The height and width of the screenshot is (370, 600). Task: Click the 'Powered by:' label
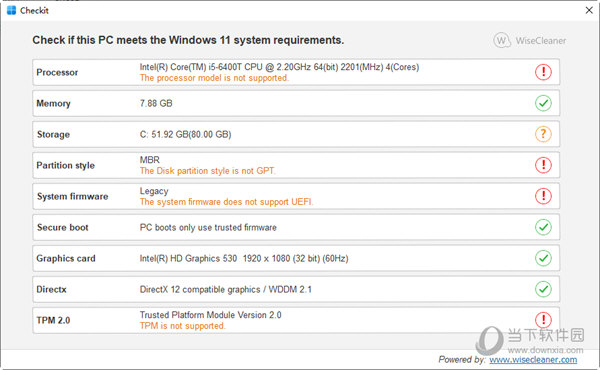coord(462,360)
